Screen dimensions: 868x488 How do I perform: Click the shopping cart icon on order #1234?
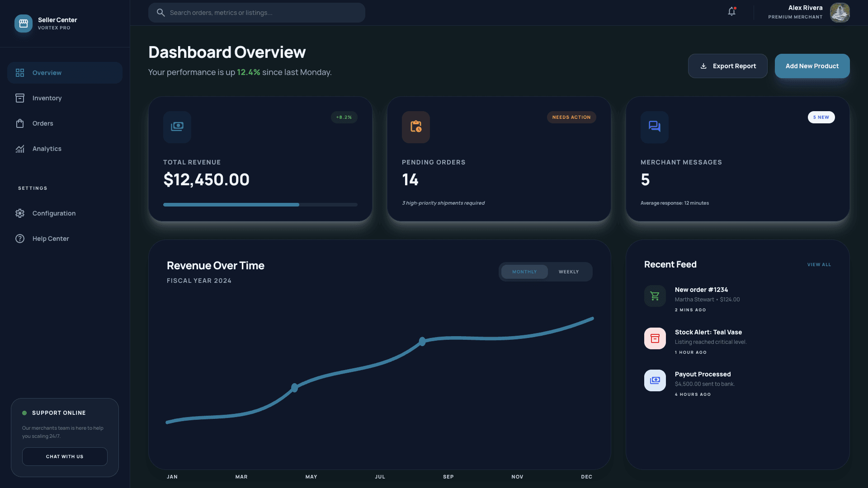pos(655,296)
